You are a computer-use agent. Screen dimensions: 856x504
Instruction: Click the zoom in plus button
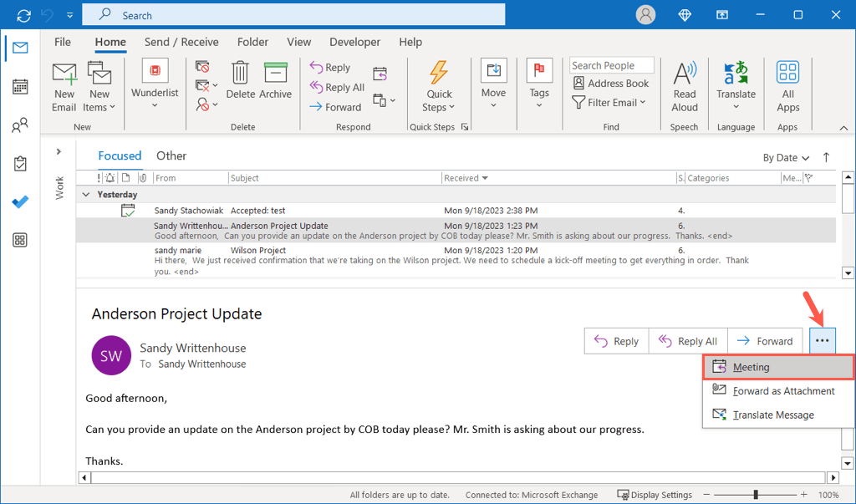point(804,495)
